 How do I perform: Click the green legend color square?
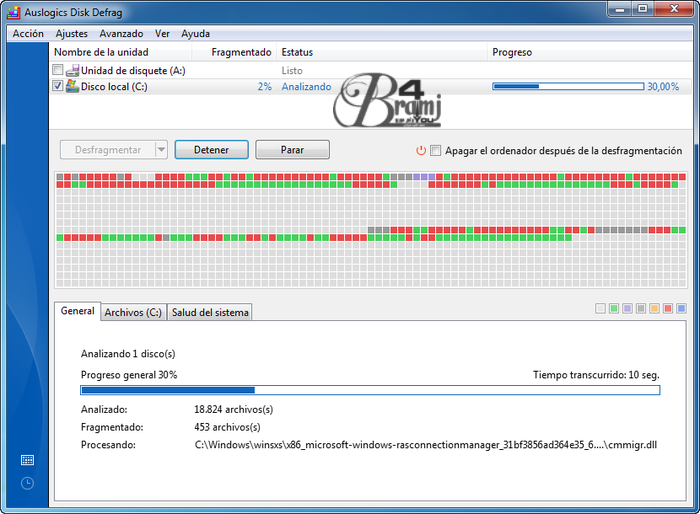point(614,308)
